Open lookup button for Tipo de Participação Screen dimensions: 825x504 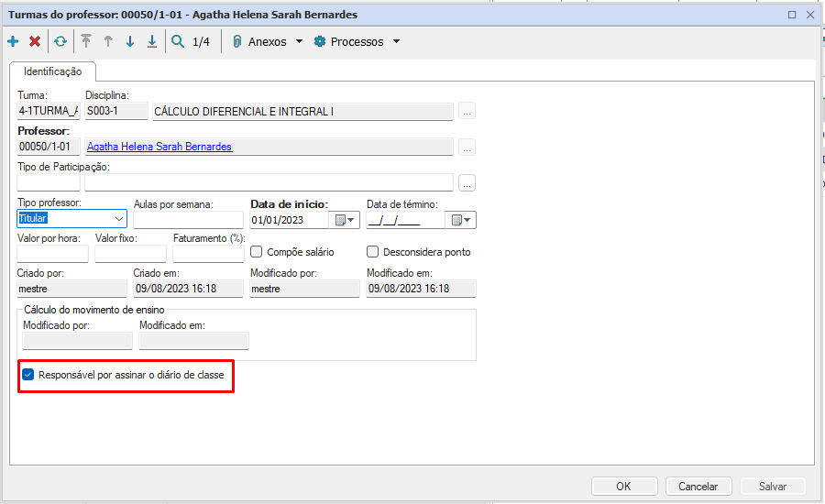click(467, 182)
